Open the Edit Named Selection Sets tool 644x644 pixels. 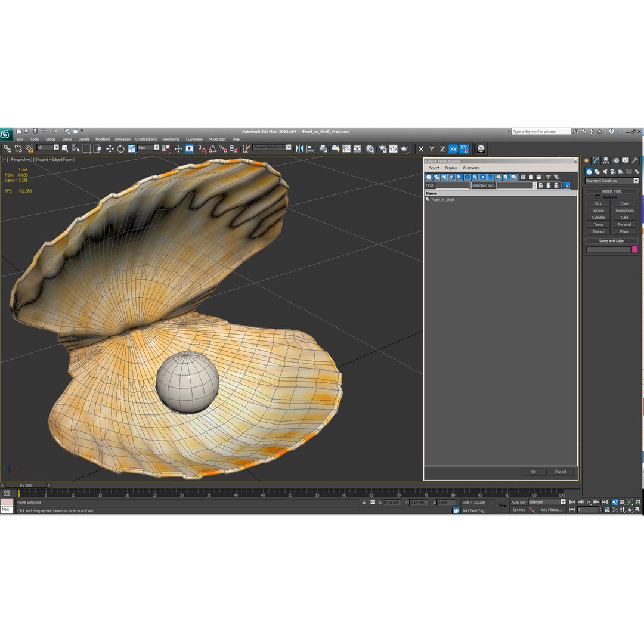coord(246,148)
